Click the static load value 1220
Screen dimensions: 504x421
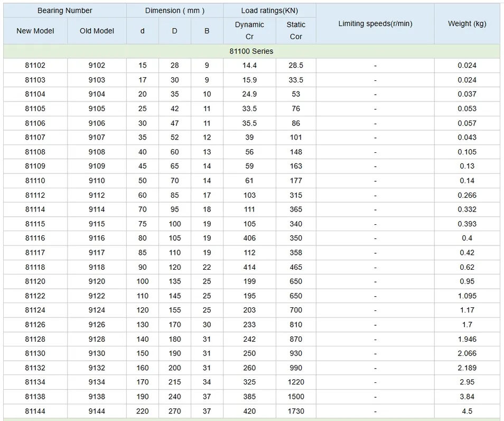coord(296,382)
